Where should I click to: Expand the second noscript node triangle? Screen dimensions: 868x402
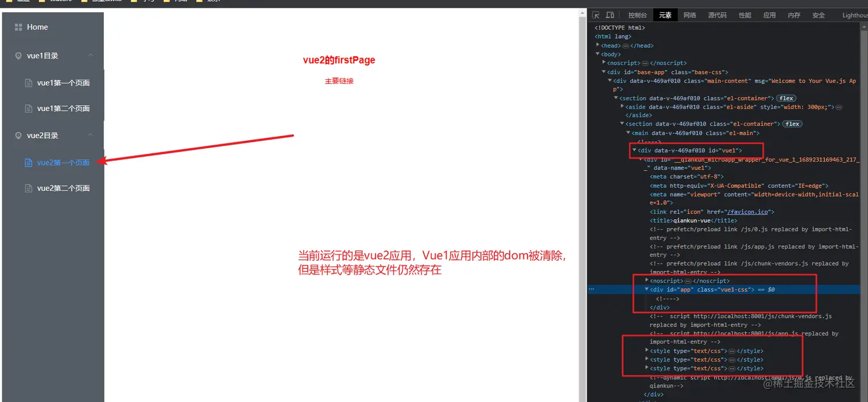pyautogui.click(x=647, y=280)
